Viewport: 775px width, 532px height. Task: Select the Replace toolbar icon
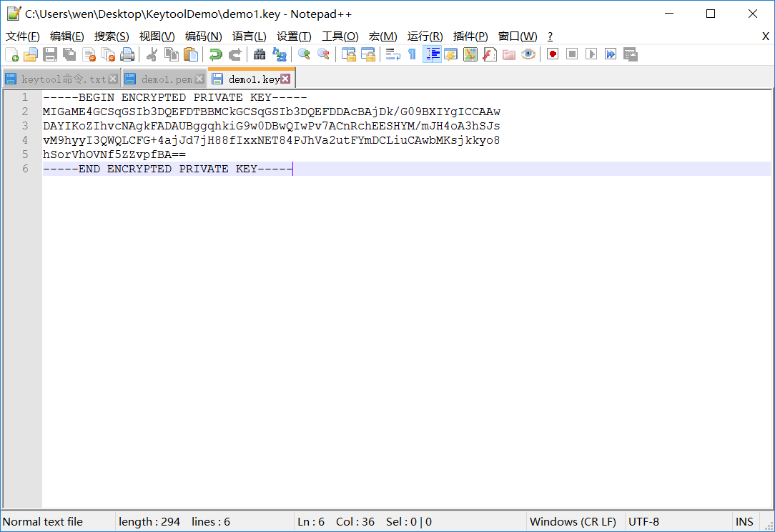pyautogui.click(x=279, y=54)
